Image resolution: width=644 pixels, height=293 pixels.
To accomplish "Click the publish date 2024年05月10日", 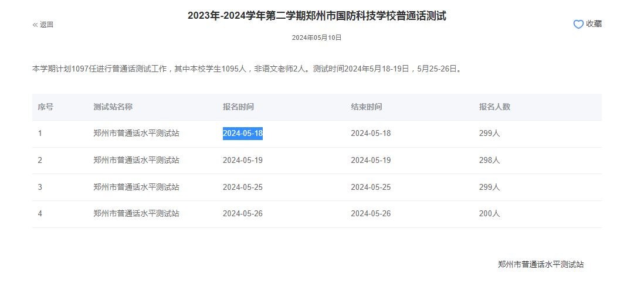I will pyautogui.click(x=317, y=38).
